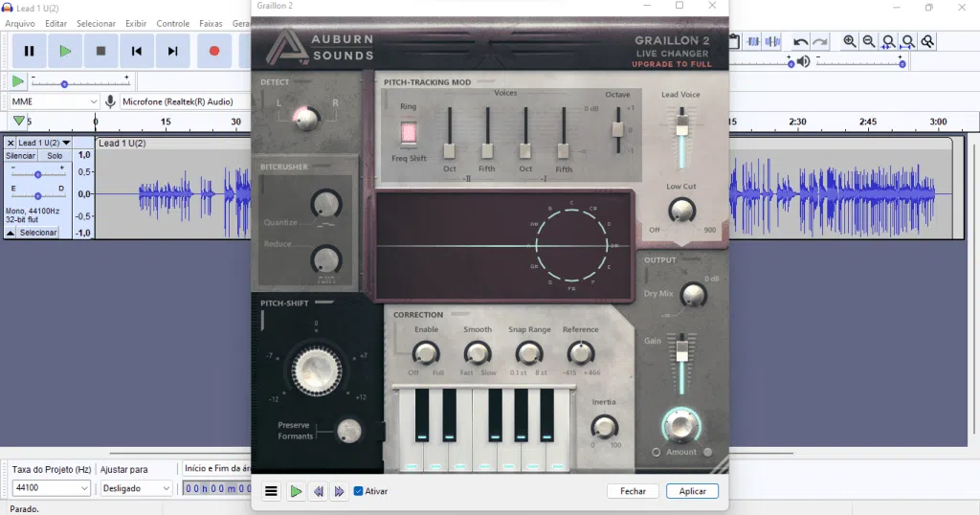Preview effect with the Graillon dialog play button
This screenshot has width=980, height=515.
(296, 491)
